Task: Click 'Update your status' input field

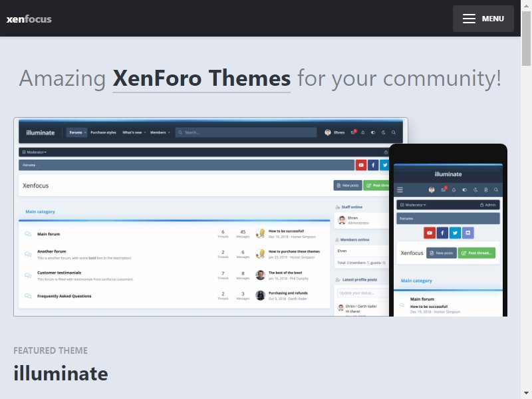Action: [362, 293]
